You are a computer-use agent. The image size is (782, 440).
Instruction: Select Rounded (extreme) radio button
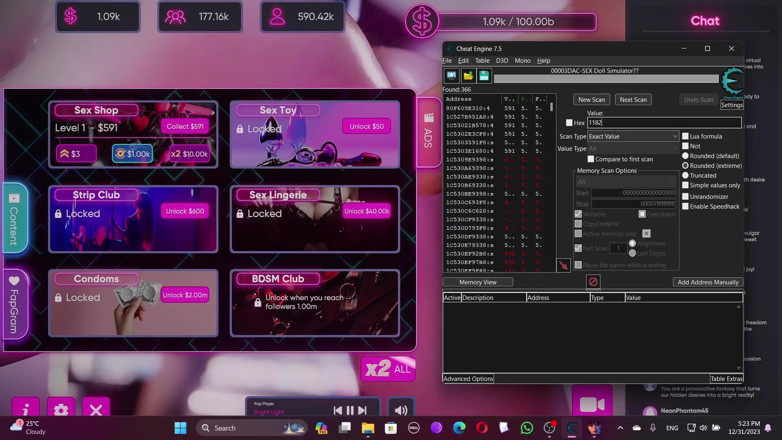[x=685, y=165]
